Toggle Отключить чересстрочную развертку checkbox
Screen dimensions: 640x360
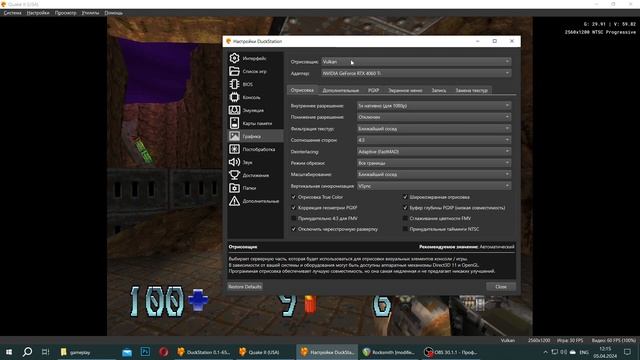[293, 229]
